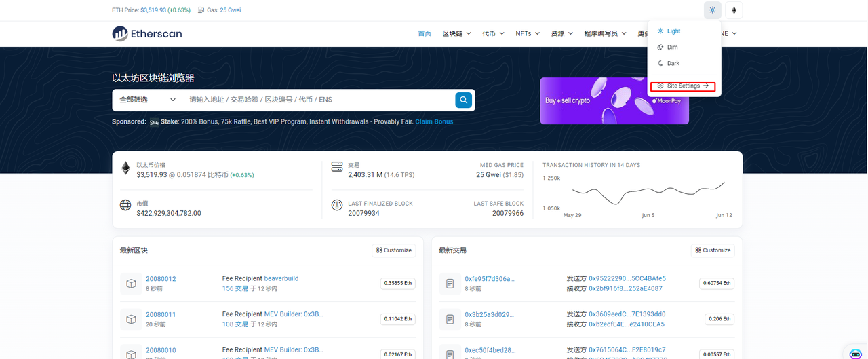Expand the 全部筛选 filter dropdown
This screenshot has height=359, width=868.
click(x=147, y=100)
